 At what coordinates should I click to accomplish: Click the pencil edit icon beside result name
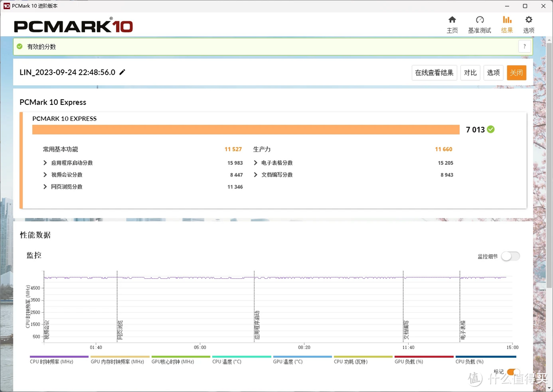(x=122, y=72)
